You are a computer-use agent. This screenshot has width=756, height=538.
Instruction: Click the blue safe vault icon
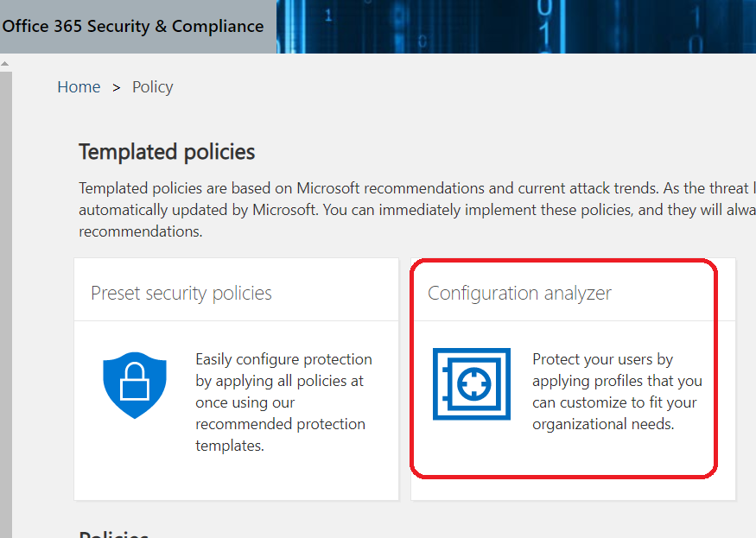point(471,384)
